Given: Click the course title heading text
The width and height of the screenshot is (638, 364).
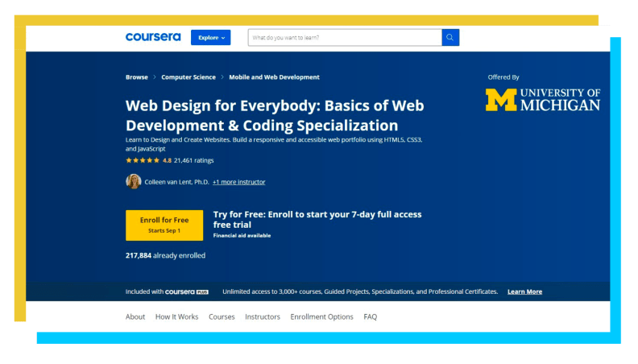Looking at the screenshot, I should pyautogui.click(x=275, y=115).
